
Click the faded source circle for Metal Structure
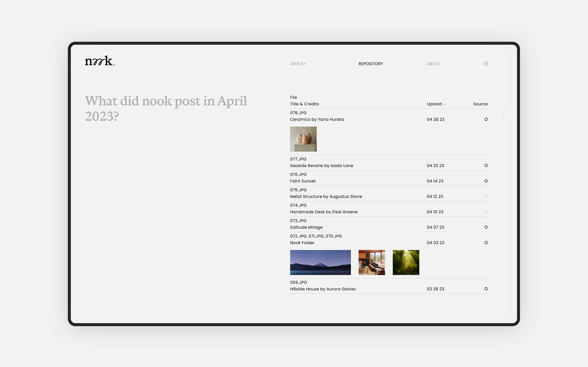click(486, 196)
